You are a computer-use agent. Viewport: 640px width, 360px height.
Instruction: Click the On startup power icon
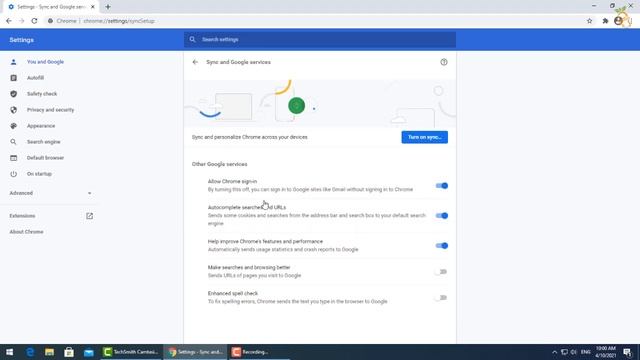click(13, 174)
